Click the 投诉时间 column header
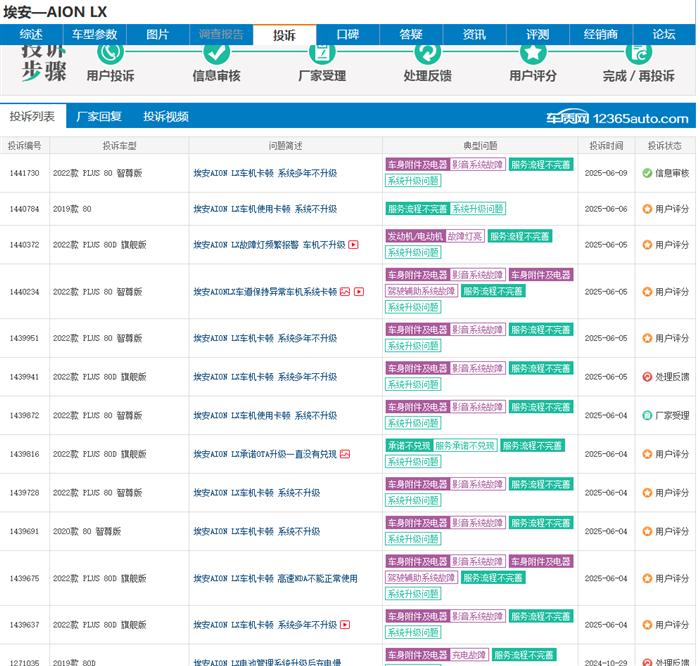Screen dimensions: 700x666 tap(606, 146)
